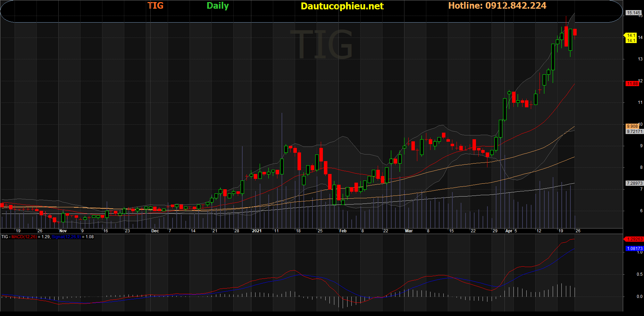Click the blue Signal(12,26,9) indicator label

[66, 237]
